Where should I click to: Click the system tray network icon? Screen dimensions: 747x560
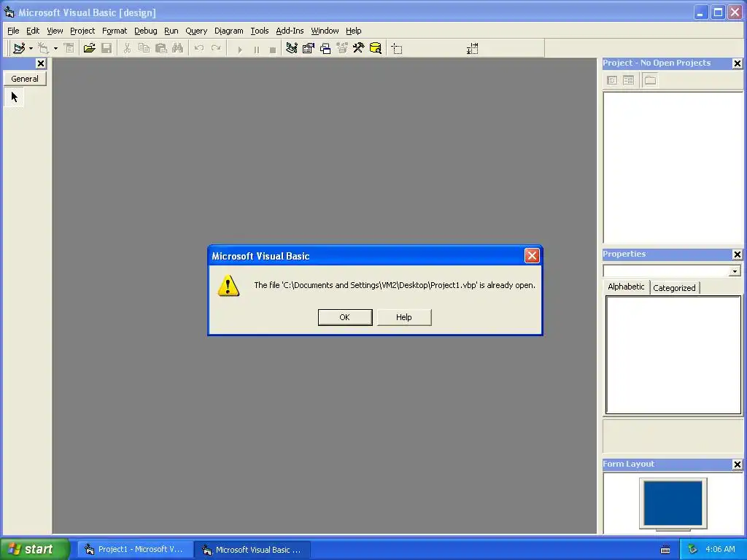[692, 549]
